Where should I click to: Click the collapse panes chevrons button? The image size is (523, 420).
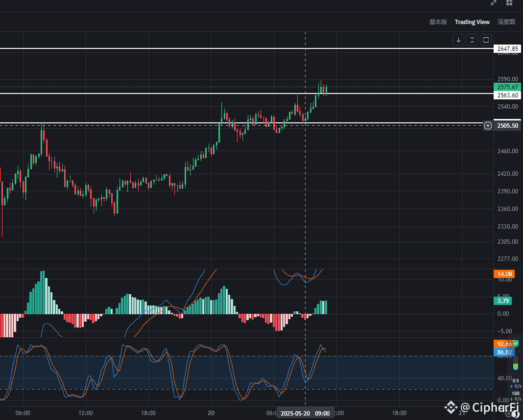click(472, 40)
